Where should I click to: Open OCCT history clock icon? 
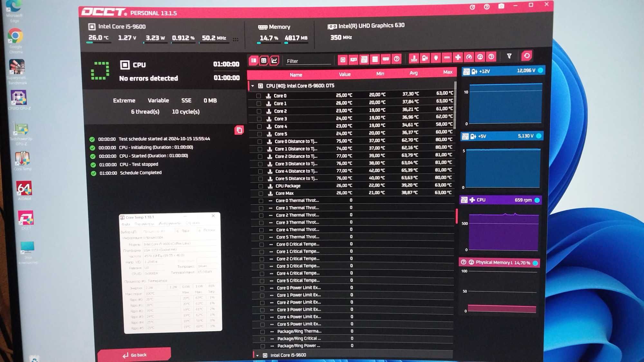click(x=472, y=7)
